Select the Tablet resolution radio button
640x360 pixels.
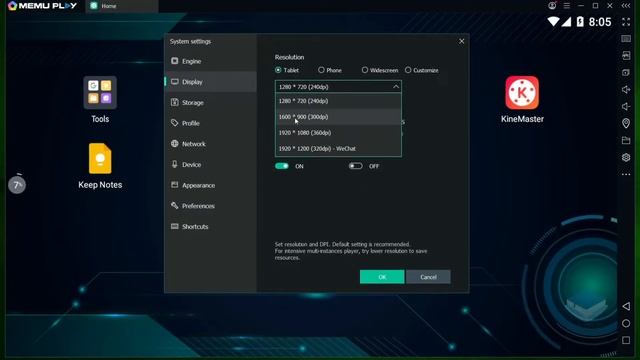[x=278, y=70]
